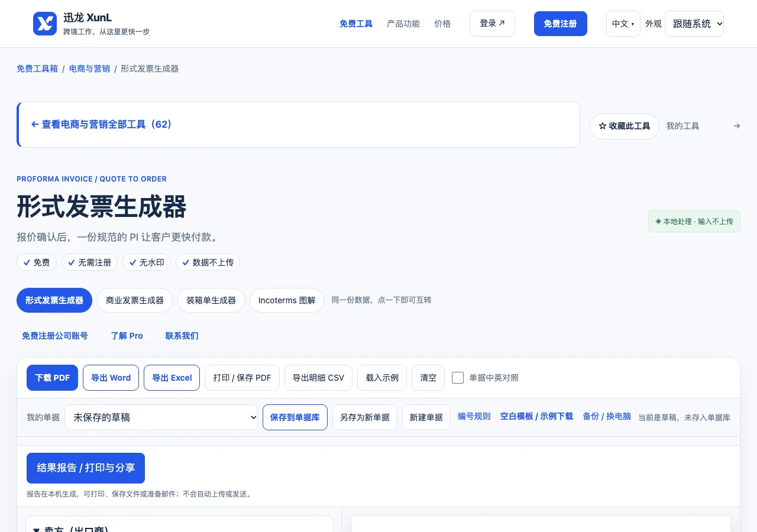Select the 形式发票生成器 tab
The height and width of the screenshot is (532, 757).
pyautogui.click(x=54, y=300)
